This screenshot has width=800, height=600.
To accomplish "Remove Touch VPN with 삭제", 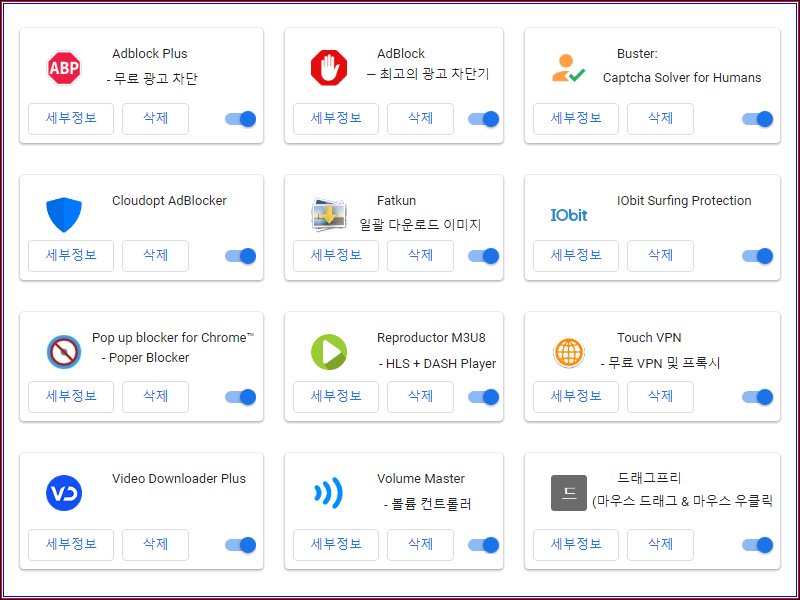I will coord(660,397).
